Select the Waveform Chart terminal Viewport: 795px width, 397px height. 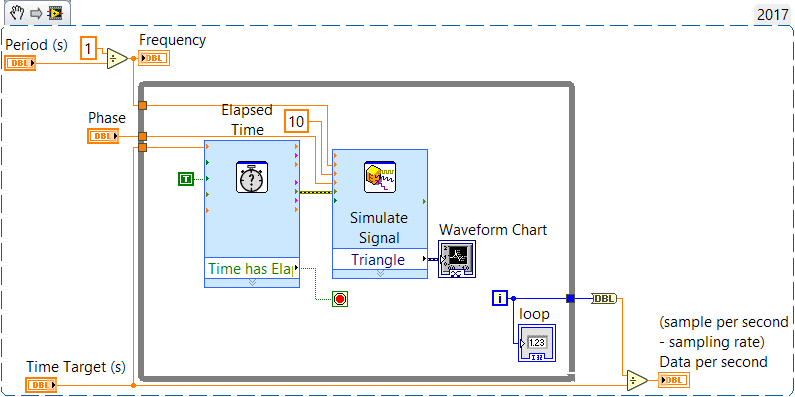[457, 259]
